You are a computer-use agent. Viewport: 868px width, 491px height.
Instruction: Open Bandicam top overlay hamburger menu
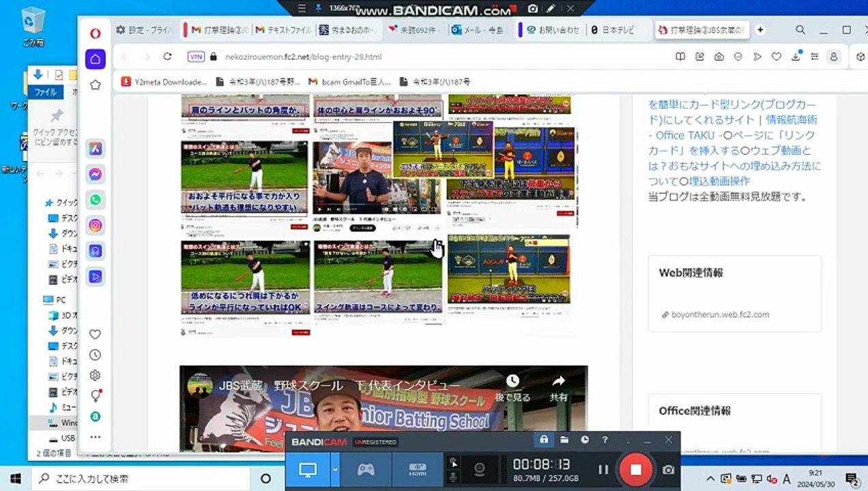point(302,8)
